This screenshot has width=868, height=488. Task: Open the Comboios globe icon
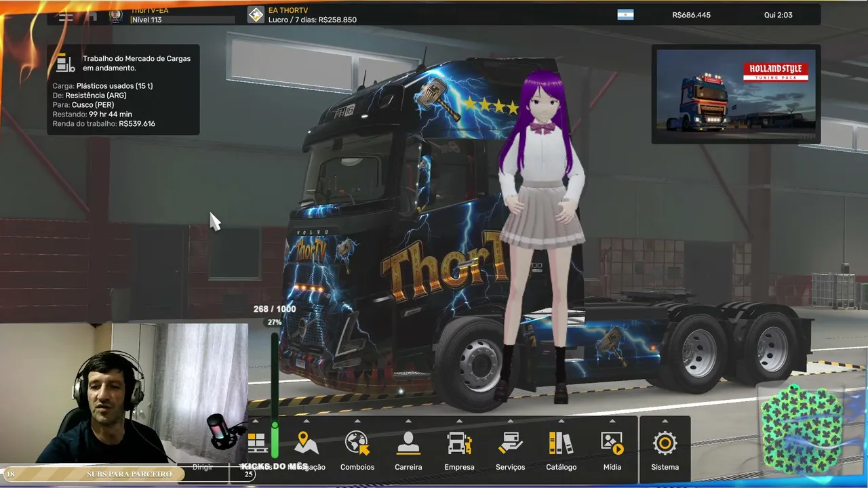click(x=357, y=443)
